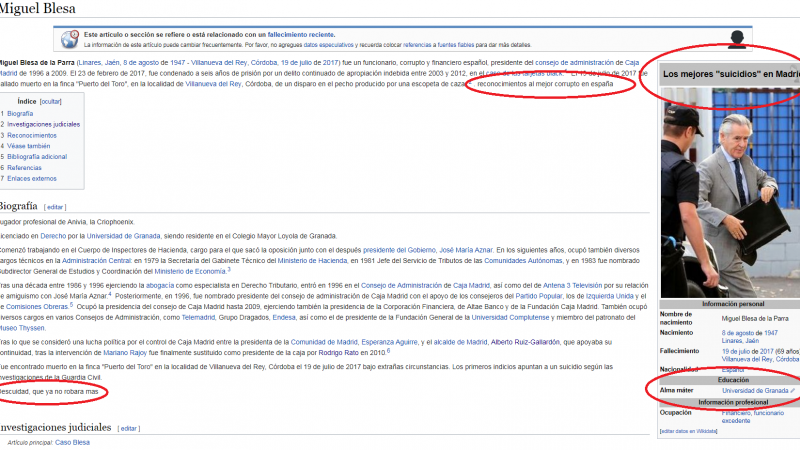The height and width of the screenshot is (450, 800).
Task: Open the 'Comunidades Autónomas' link
Action: (x=523, y=261)
